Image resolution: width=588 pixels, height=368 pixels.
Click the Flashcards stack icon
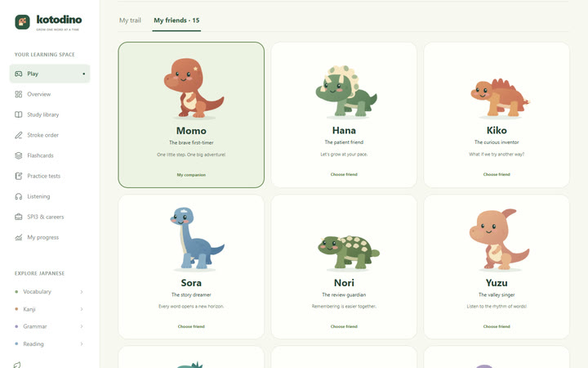pos(18,155)
